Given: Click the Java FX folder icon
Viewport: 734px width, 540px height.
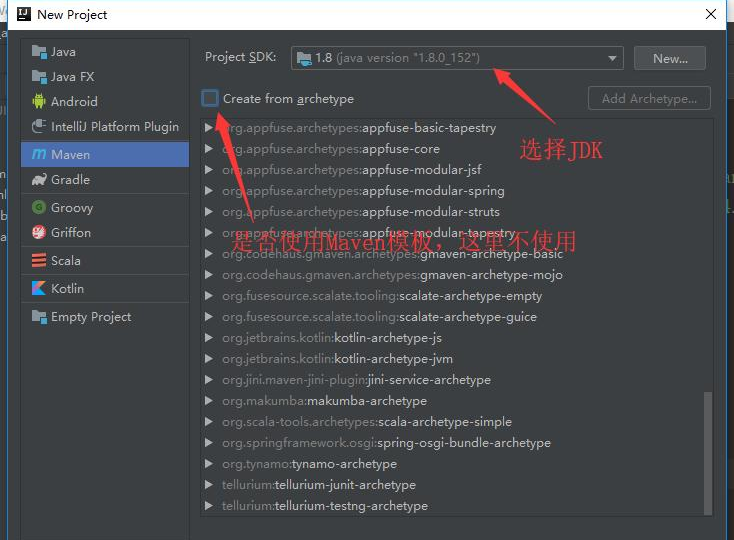Looking at the screenshot, I should pos(39,77).
